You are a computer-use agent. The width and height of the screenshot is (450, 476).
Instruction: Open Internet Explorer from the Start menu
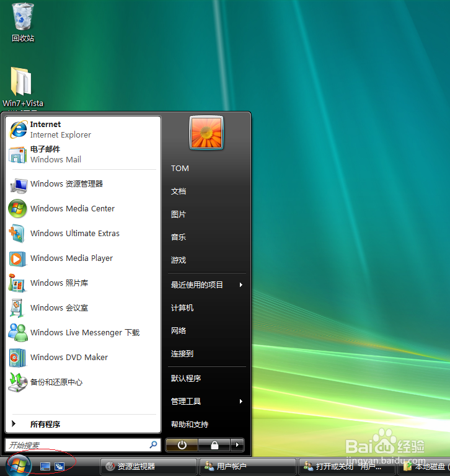(x=82, y=130)
